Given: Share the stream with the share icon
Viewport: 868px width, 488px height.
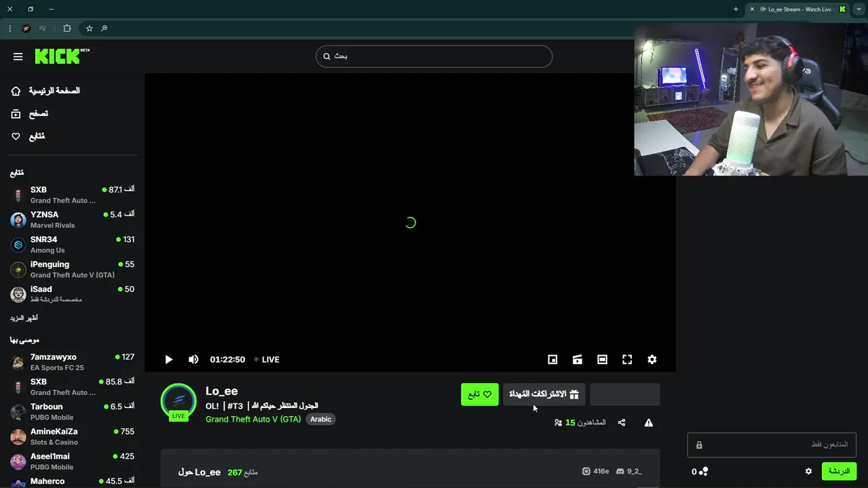Looking at the screenshot, I should pyautogui.click(x=622, y=423).
